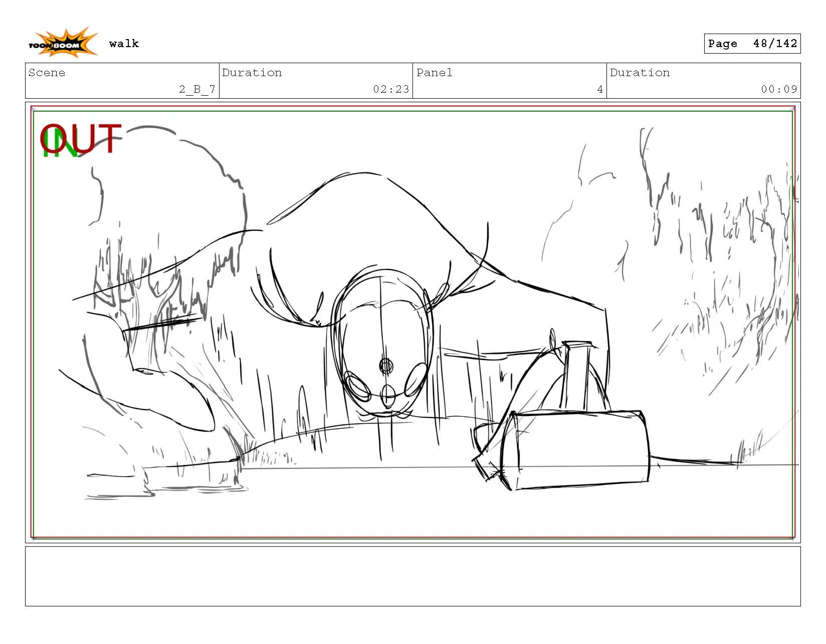The image size is (826, 644).
Task: Select scene value '2_B_7'
Action: 197,89
